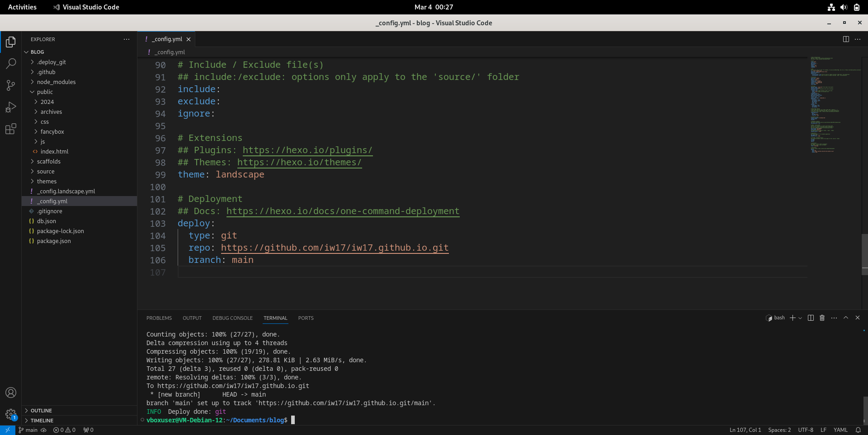Open the Run and Debug view
The width and height of the screenshot is (868, 435).
11,107
